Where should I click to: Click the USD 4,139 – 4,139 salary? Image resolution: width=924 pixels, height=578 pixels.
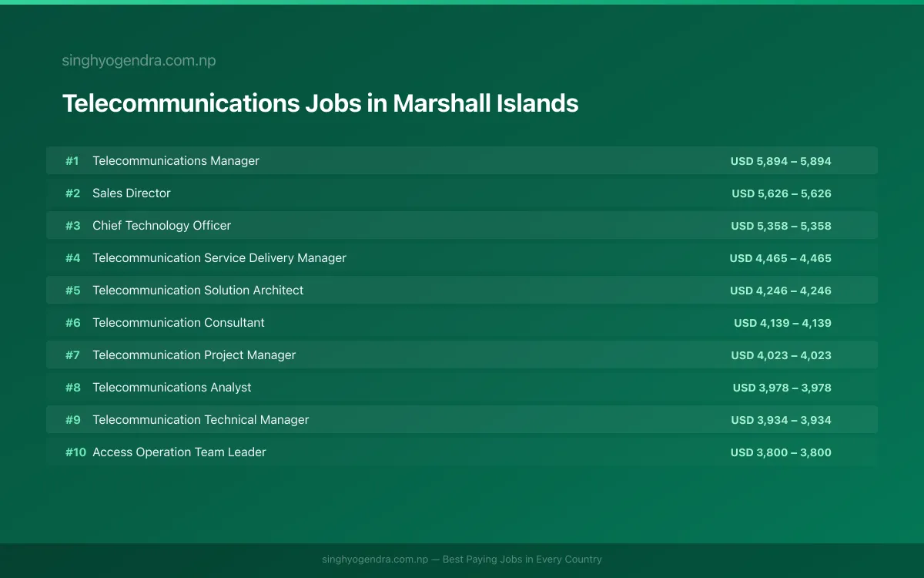point(782,323)
